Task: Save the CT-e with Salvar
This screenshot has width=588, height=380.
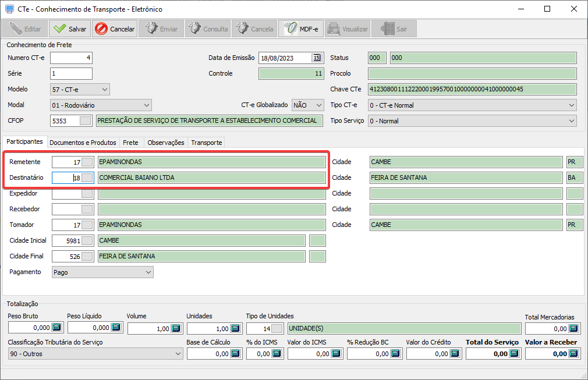Action: (x=70, y=29)
